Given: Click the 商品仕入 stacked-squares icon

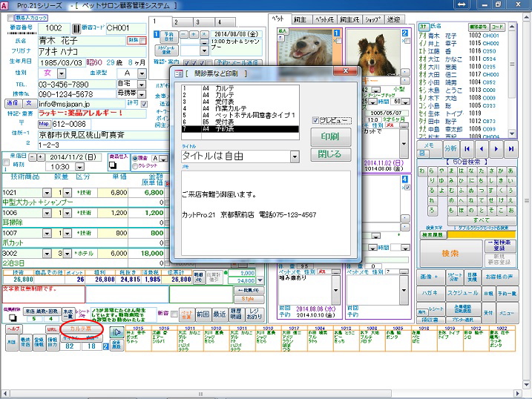Looking at the screenshot, I should 113,165.
